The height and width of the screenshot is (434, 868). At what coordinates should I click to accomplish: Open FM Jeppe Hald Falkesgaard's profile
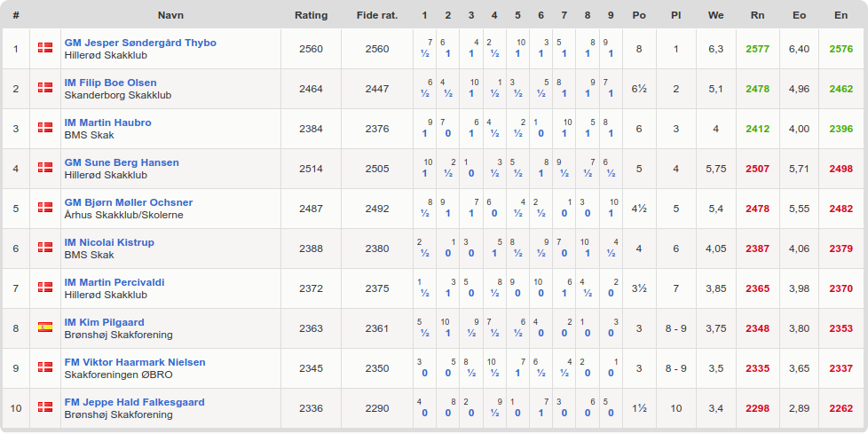(x=135, y=402)
